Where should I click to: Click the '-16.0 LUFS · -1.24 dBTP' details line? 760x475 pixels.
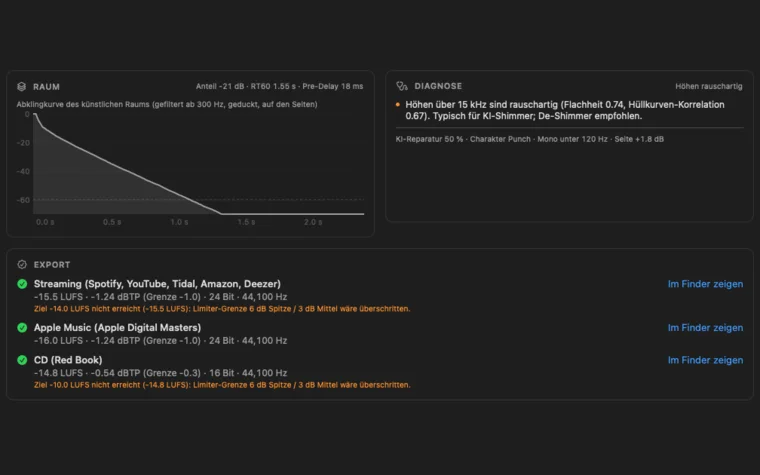160,341
